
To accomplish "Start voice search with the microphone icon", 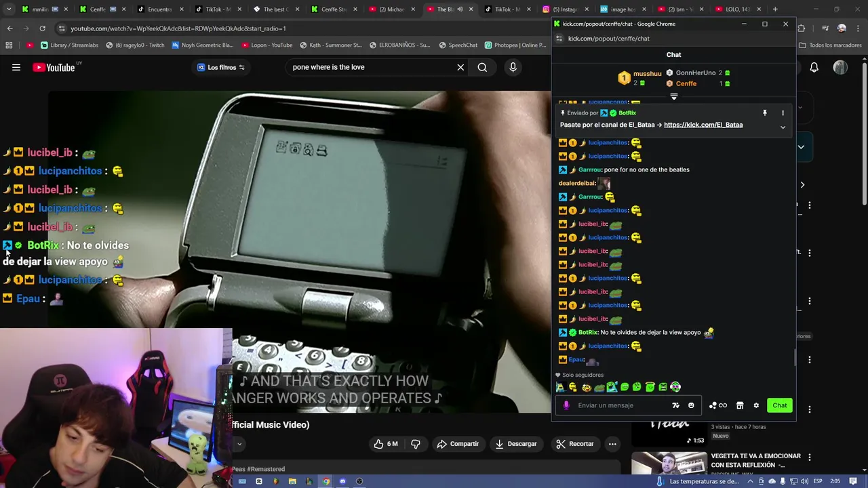I will pyautogui.click(x=513, y=67).
